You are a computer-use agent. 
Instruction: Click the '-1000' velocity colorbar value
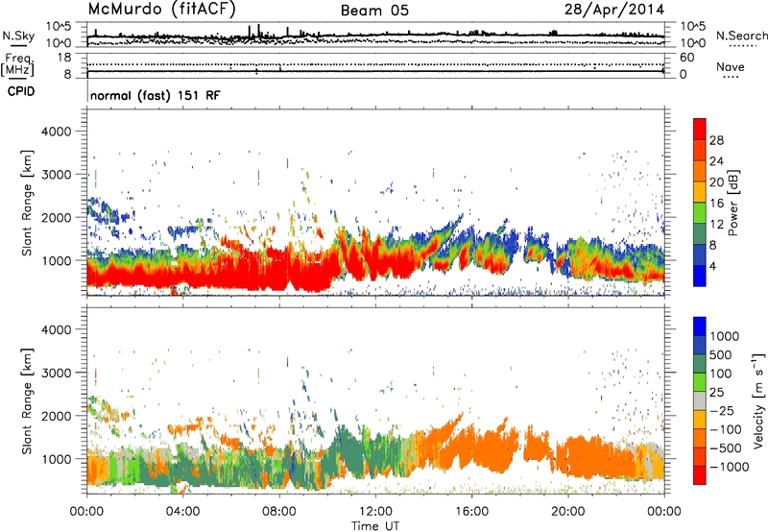click(729, 467)
